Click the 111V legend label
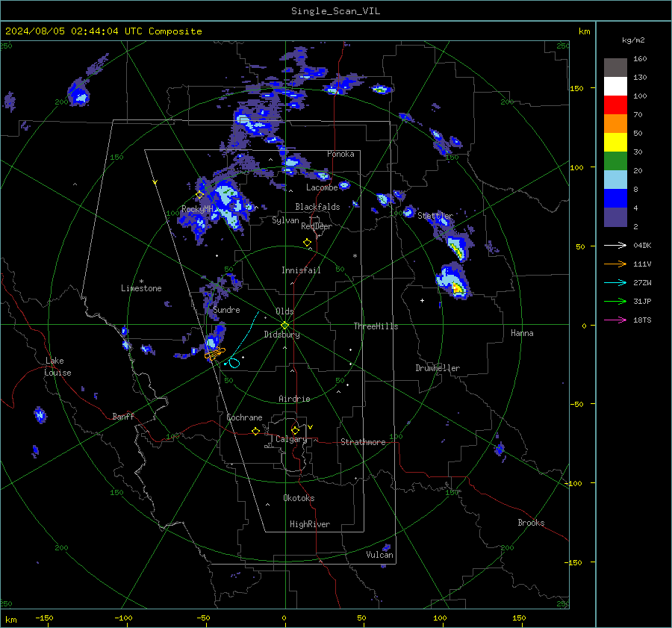This screenshot has width=672, height=628. [642, 264]
